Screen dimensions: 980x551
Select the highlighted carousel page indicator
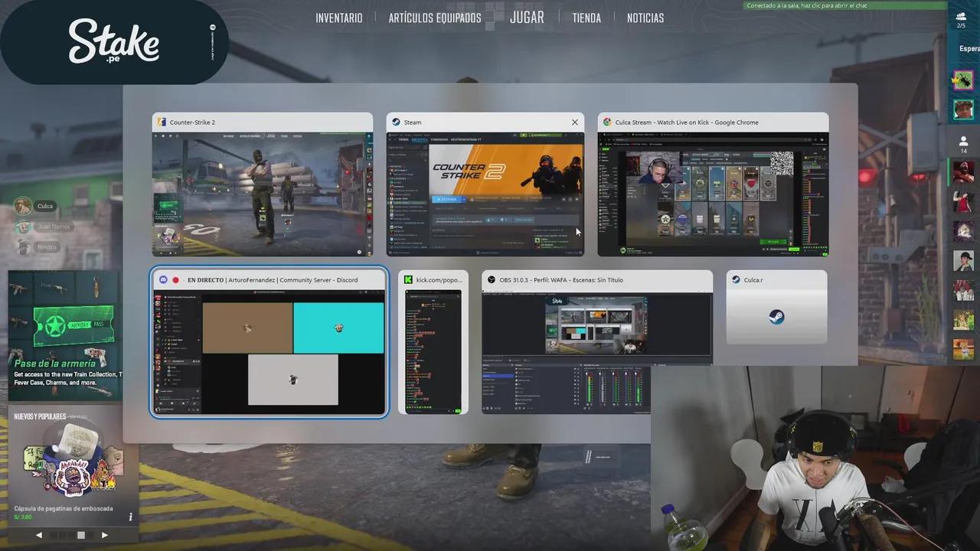coord(81,535)
